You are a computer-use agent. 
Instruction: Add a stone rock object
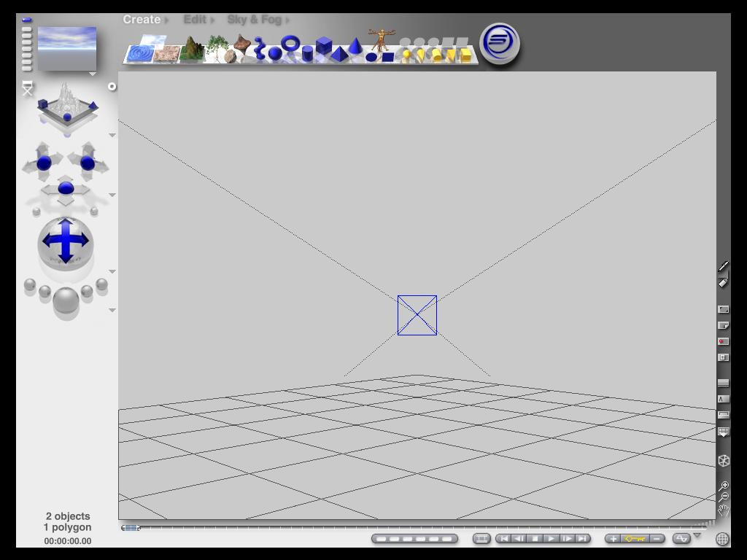(x=230, y=57)
